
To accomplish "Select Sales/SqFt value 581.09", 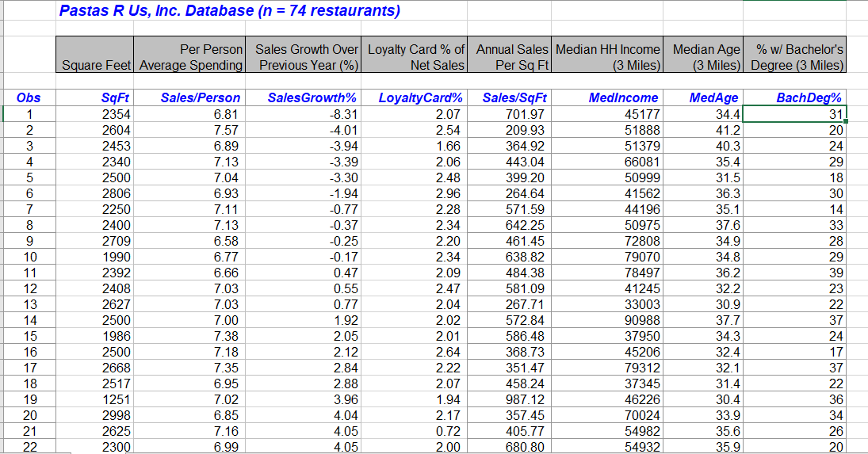I will pos(509,288).
